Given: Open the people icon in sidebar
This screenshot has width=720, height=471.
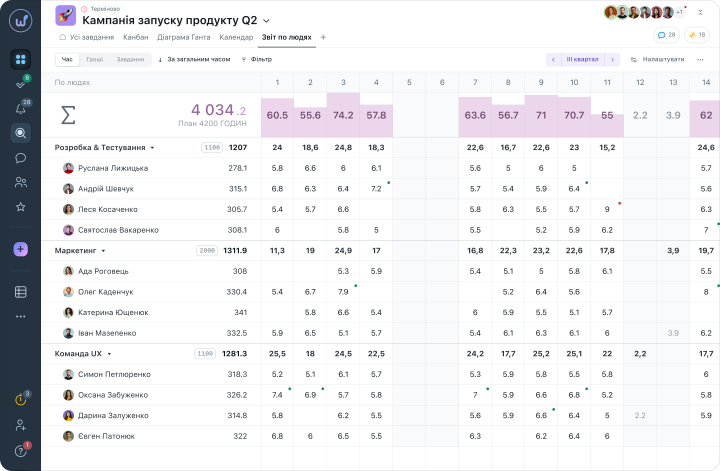Looking at the screenshot, I should click(x=21, y=182).
